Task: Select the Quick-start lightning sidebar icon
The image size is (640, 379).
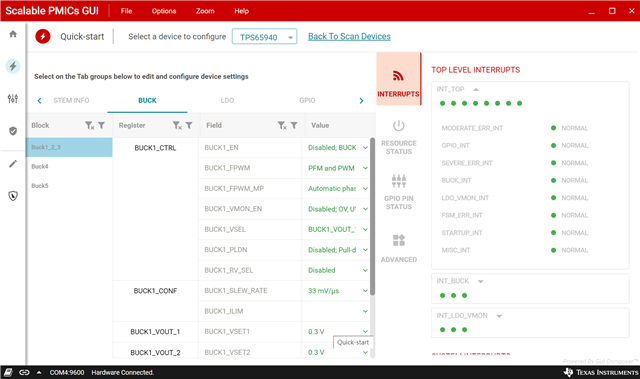Action: 13,66
